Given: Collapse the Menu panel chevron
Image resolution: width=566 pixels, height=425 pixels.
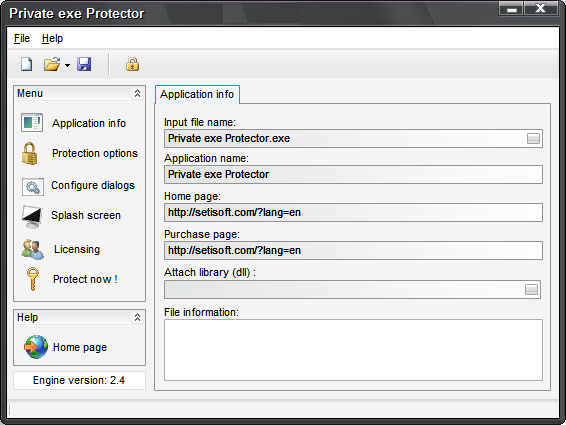Looking at the screenshot, I should click(137, 94).
